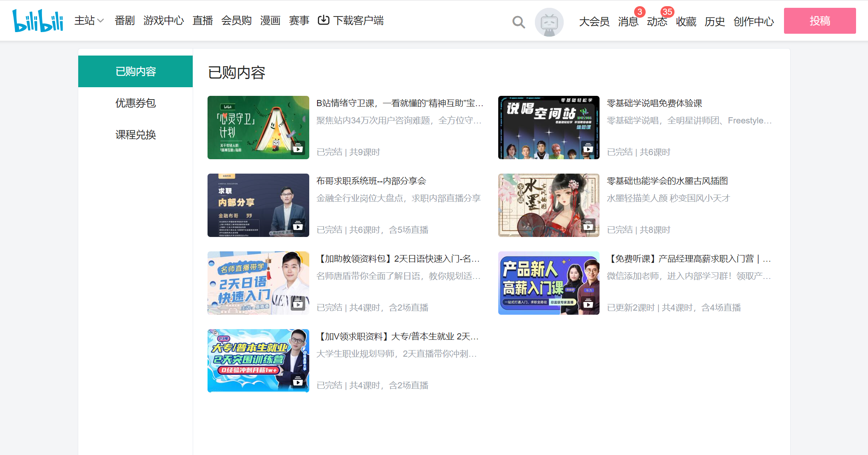Open 大会员 in the header

point(594,21)
